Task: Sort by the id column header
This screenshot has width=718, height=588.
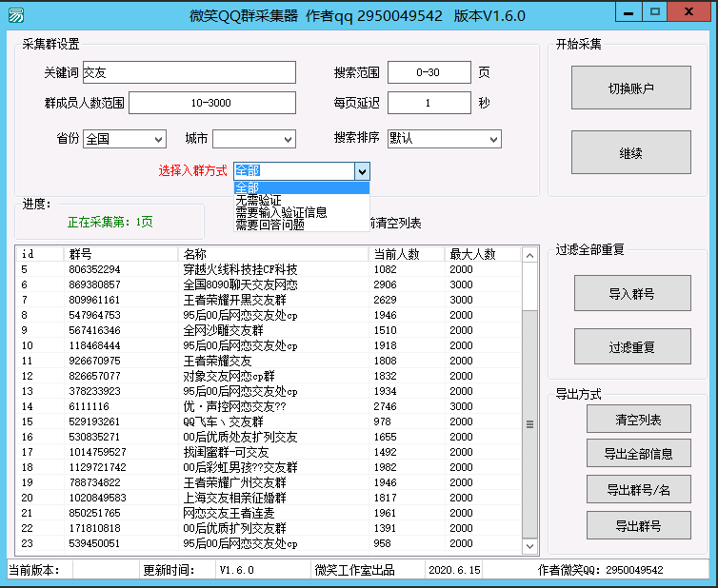Action: coord(40,254)
